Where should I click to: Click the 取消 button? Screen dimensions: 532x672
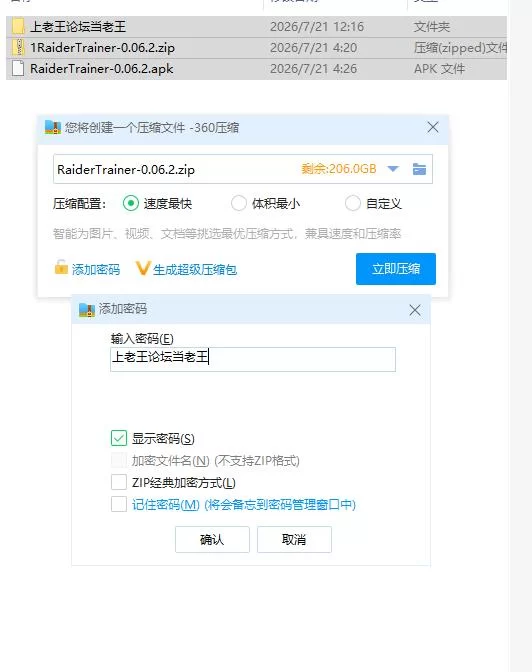point(294,540)
